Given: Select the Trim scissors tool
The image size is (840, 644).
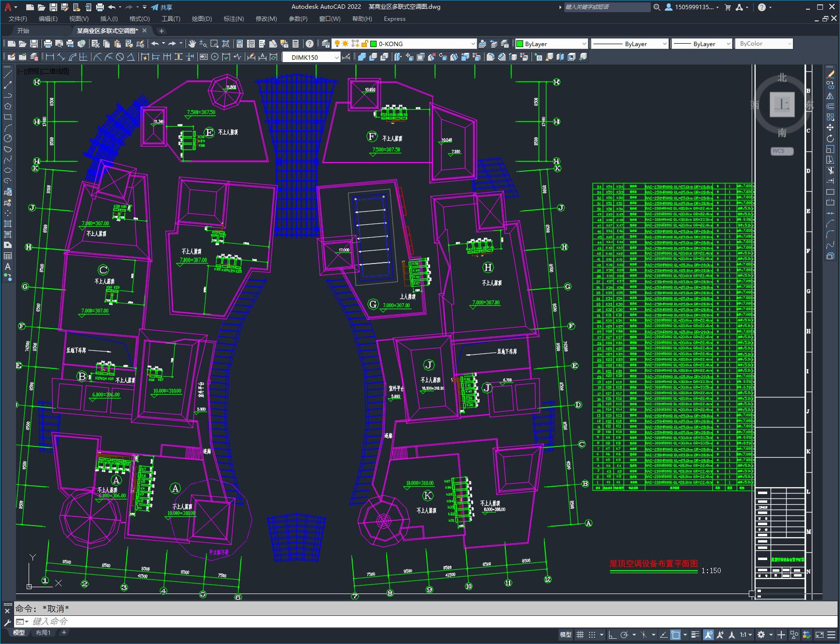Looking at the screenshot, I should [x=830, y=170].
